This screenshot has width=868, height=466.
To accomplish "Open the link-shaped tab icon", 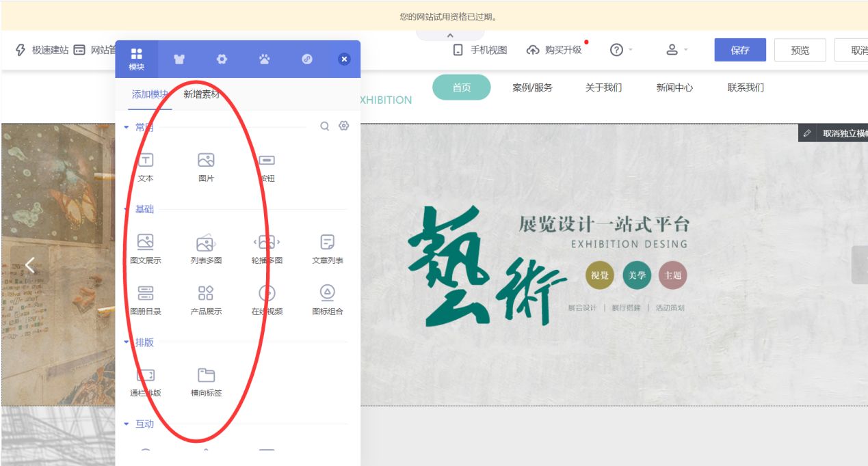I will pos(307,59).
